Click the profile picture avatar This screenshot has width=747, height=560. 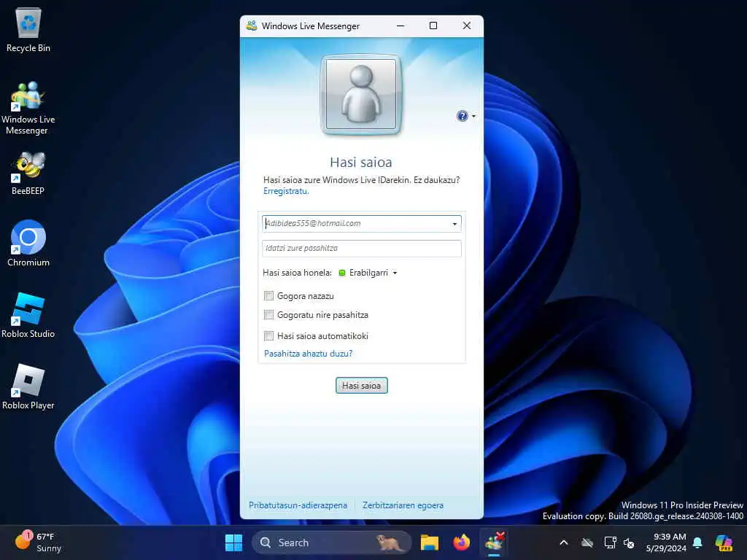tap(361, 94)
